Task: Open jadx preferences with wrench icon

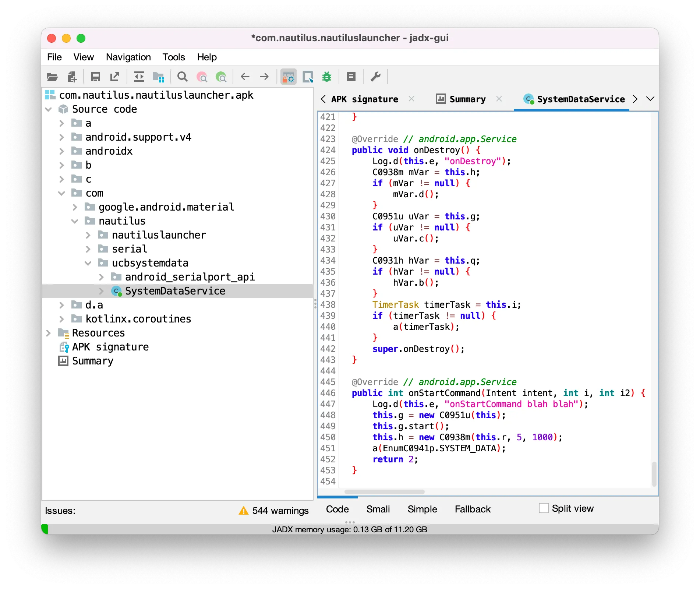Action: (x=376, y=77)
